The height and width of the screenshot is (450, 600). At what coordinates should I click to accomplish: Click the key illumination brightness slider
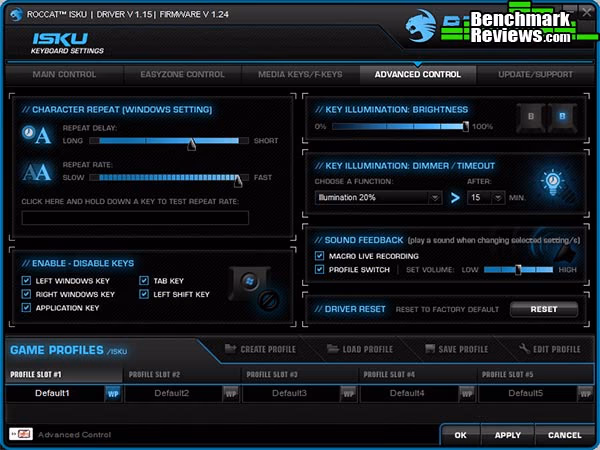coord(400,126)
